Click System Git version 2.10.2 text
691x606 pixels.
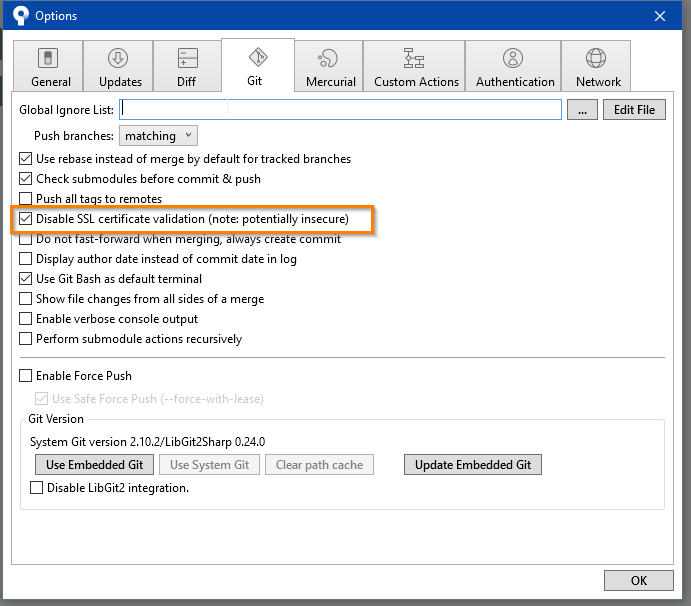(147, 442)
